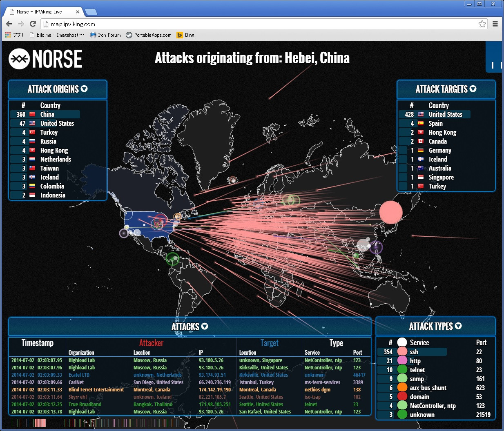This screenshot has height=431, width=504.
Task: Select Spain flag in Attack Targets
Action: [x=421, y=123]
